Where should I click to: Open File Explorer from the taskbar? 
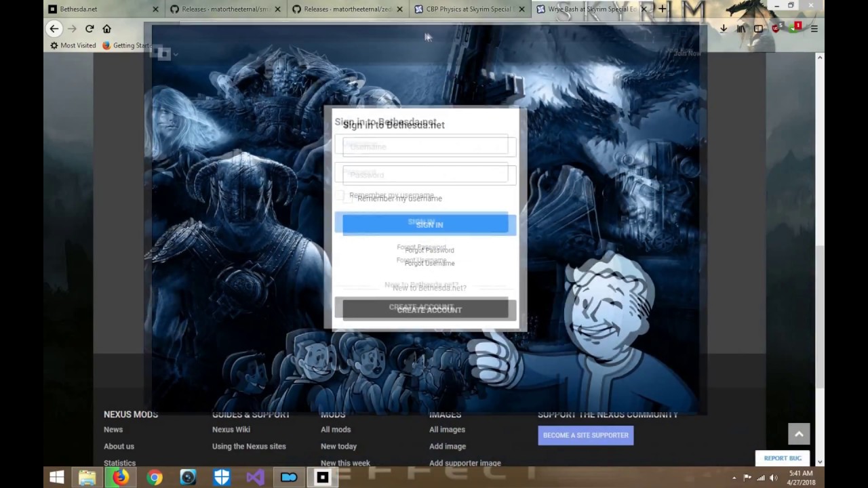point(87,478)
